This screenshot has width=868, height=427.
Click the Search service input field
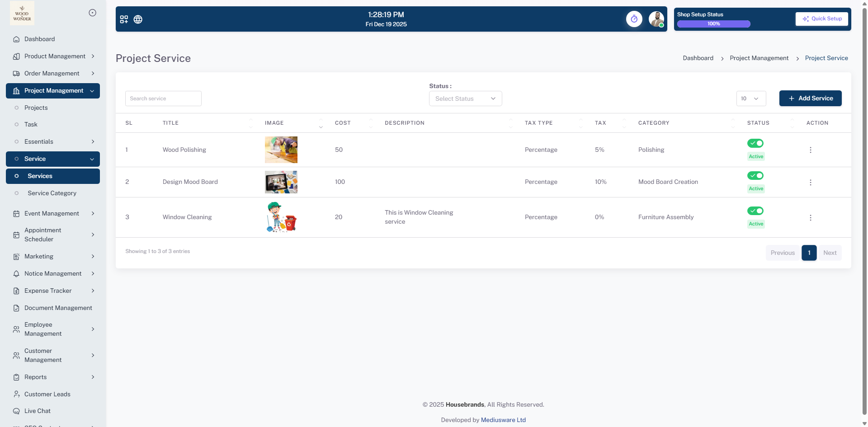163,99
